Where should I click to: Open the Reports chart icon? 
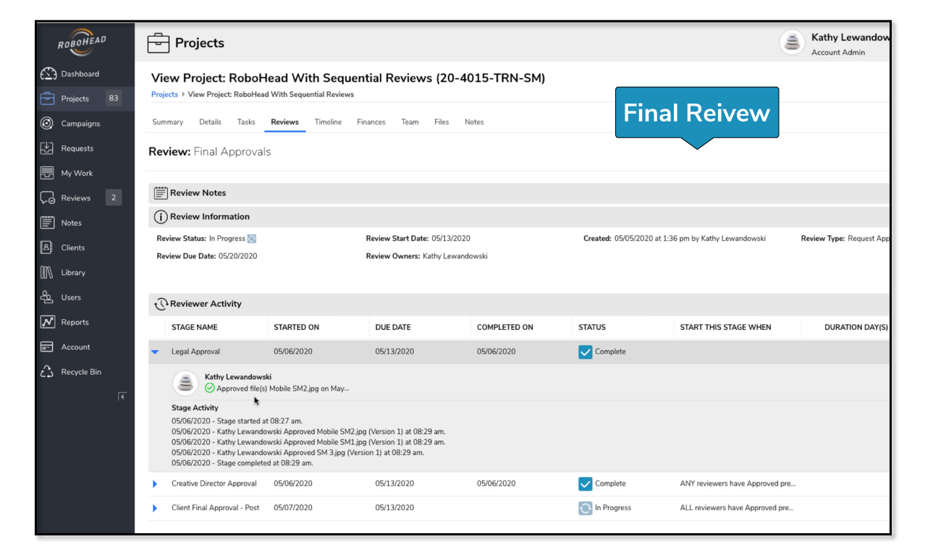click(48, 322)
